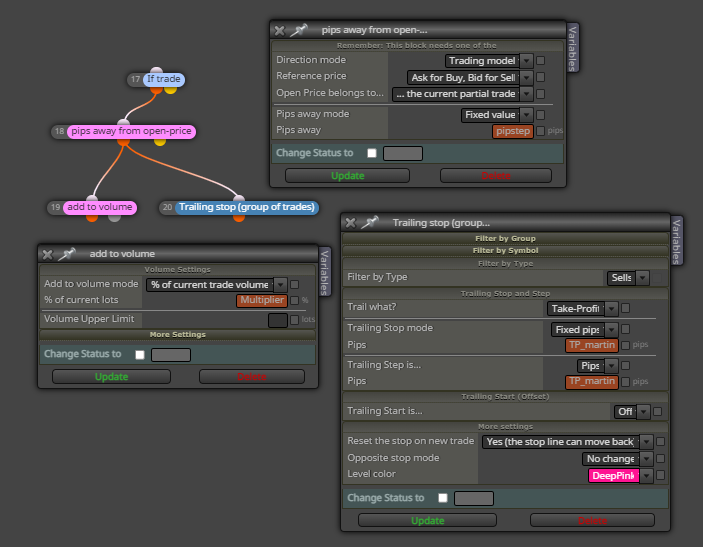The width and height of the screenshot is (703, 547).
Task: Select the 'pips away from open-price' node
Action: [131, 131]
